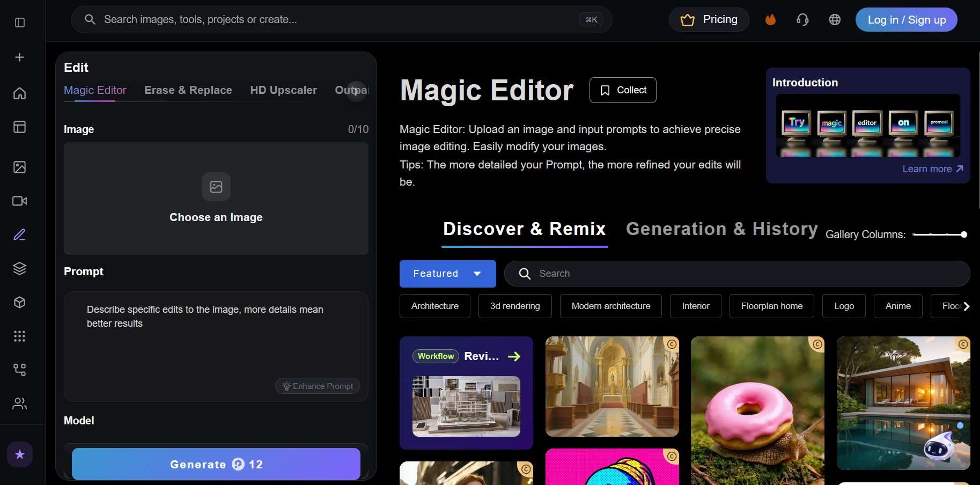Adjust the Gallery Columns slider handle
980x485 pixels.
pyautogui.click(x=964, y=234)
